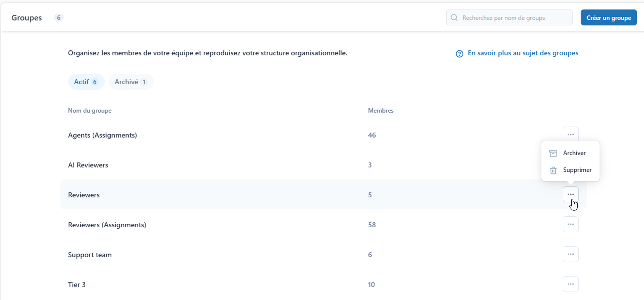Toggle the three-dots menu on Reviewers row
The image size is (644, 300).
click(571, 194)
